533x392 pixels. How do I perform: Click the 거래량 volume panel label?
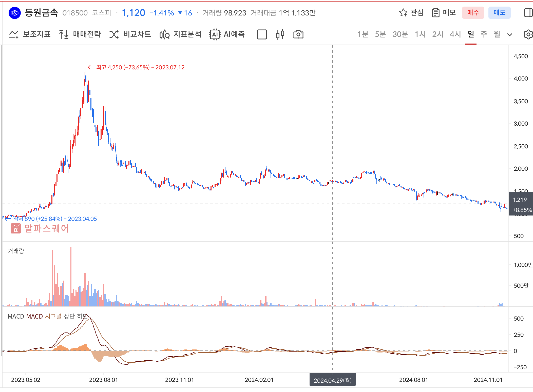(16, 251)
